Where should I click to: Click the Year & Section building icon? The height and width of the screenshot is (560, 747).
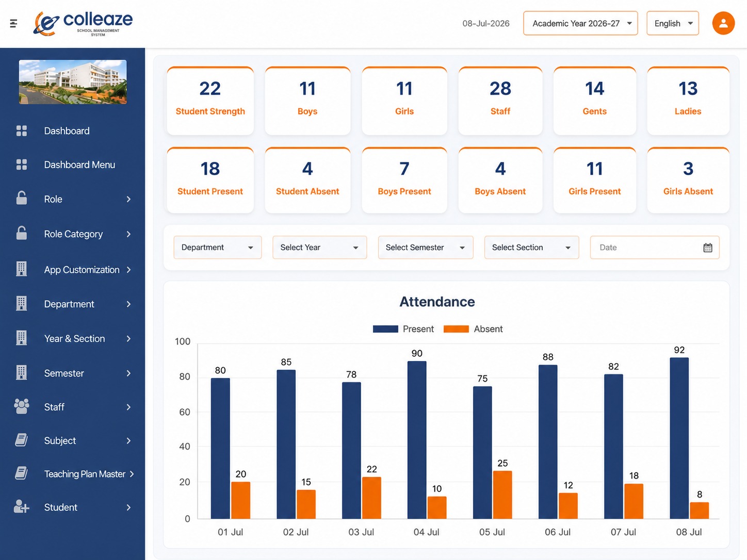22,338
